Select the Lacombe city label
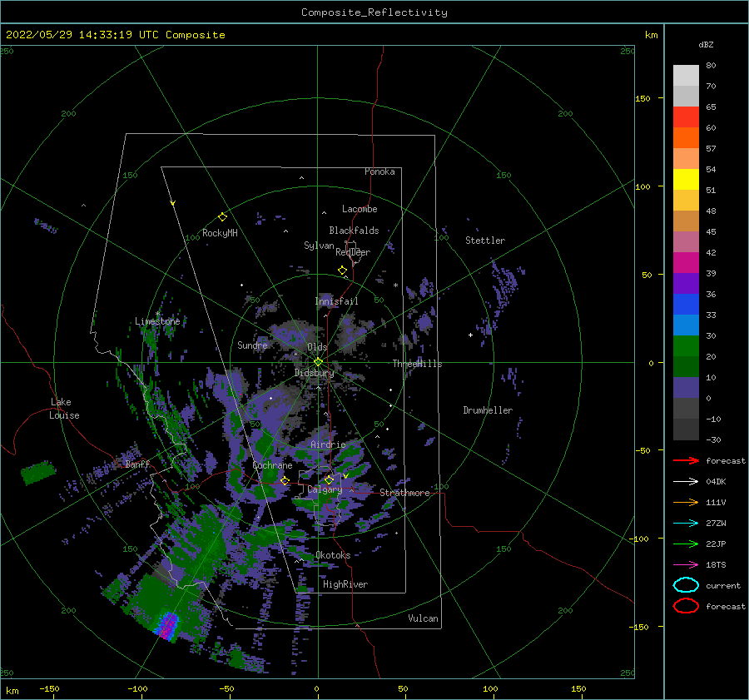This screenshot has width=749, height=700. [x=360, y=209]
